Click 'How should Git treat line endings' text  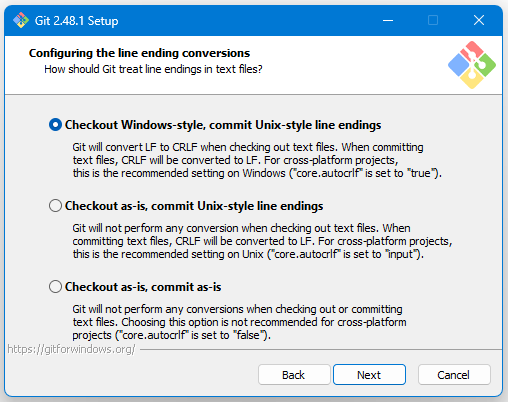pyautogui.click(x=153, y=69)
